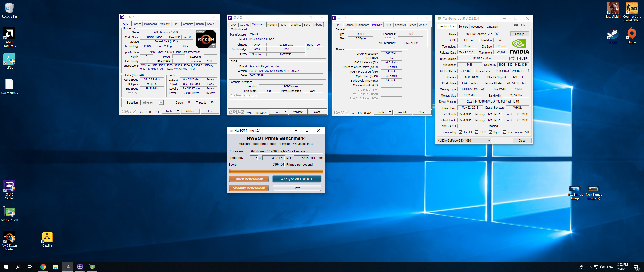
Task: Select New Bitmap Image file
Action: [x=575, y=193]
